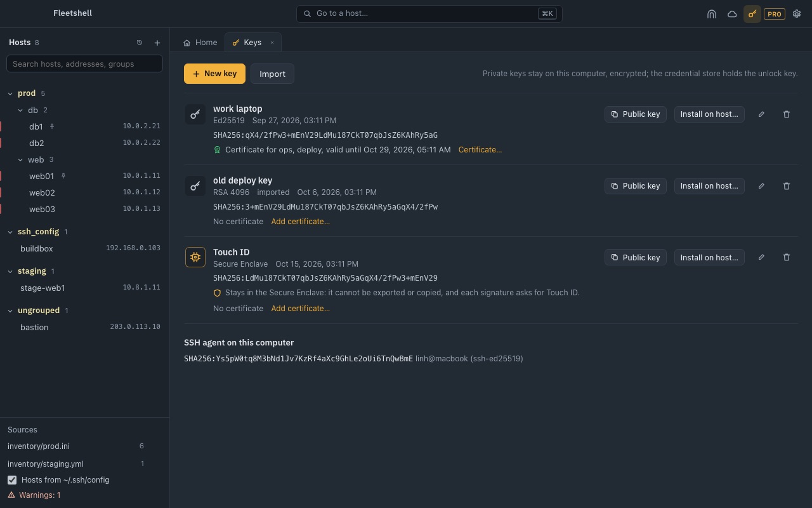812x508 pixels.
Task: Select the highlighted key icon in the top bar
Action: pos(752,14)
